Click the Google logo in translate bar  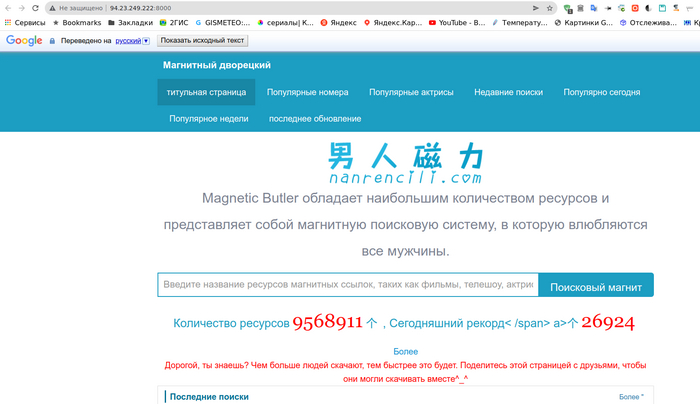click(x=24, y=40)
